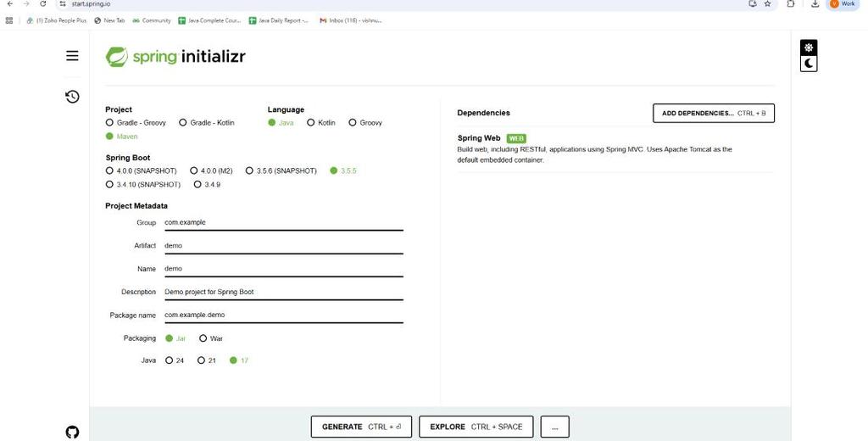Select Spring Boot 3.4.9
This screenshot has width=868, height=441.
(x=207, y=185)
